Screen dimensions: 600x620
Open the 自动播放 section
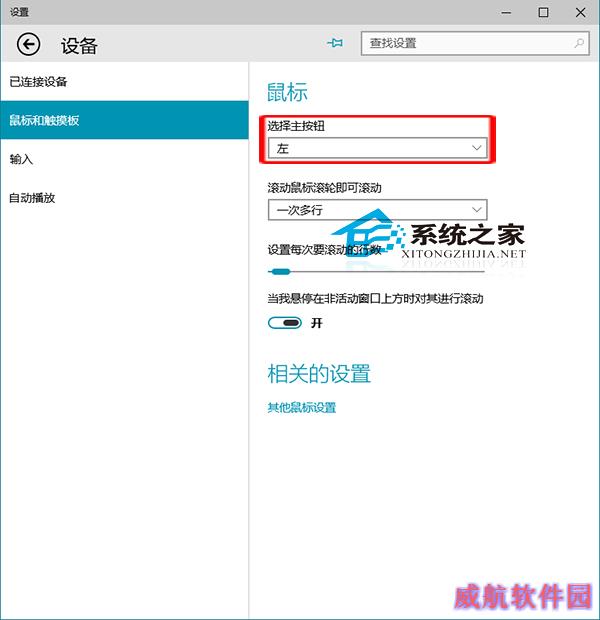coord(124,198)
